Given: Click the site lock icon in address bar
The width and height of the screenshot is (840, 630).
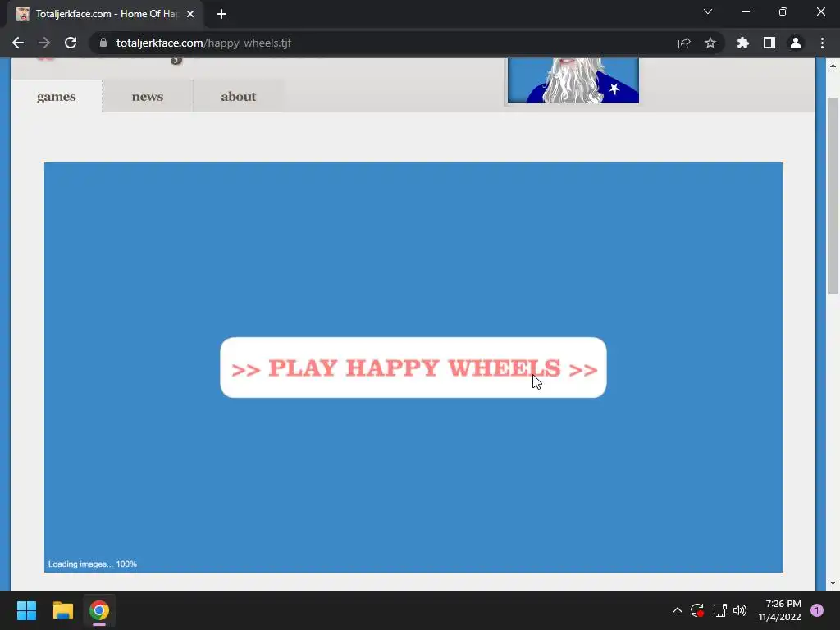Looking at the screenshot, I should coord(103,43).
